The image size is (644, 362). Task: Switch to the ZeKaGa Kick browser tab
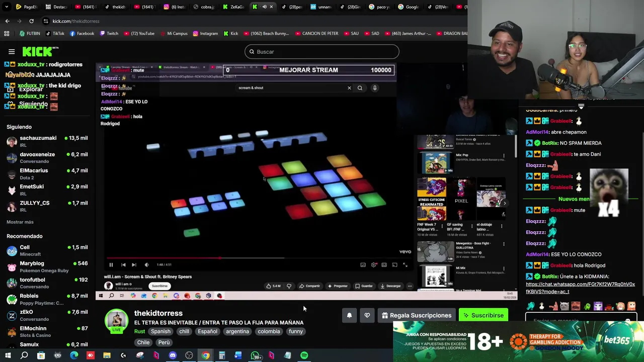pos(233,7)
